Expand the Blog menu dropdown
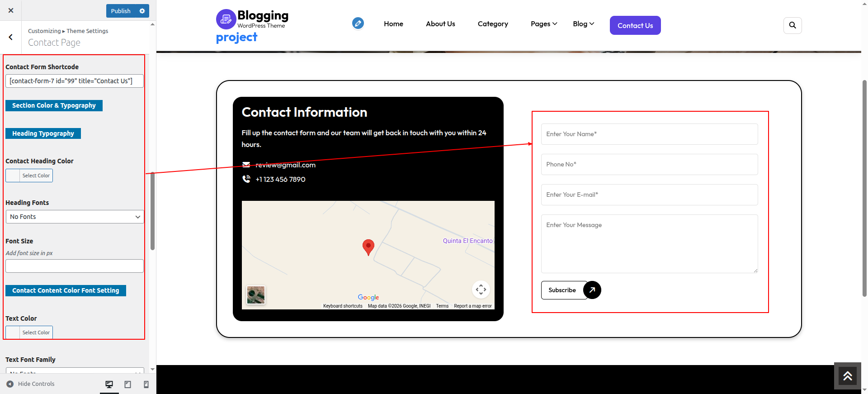This screenshot has height=394, width=868. click(x=583, y=24)
